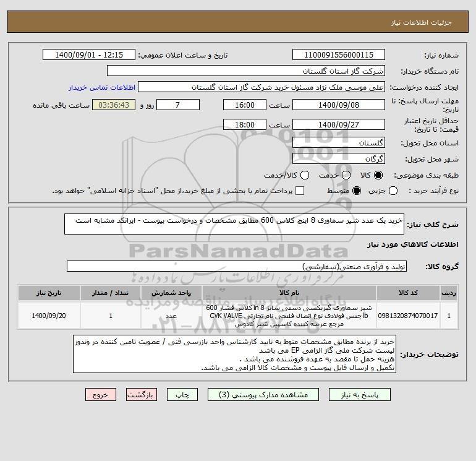Screen dimensions: 476x461
Task: Click the product name cell with CVK VALVE
Action: coord(289,316)
